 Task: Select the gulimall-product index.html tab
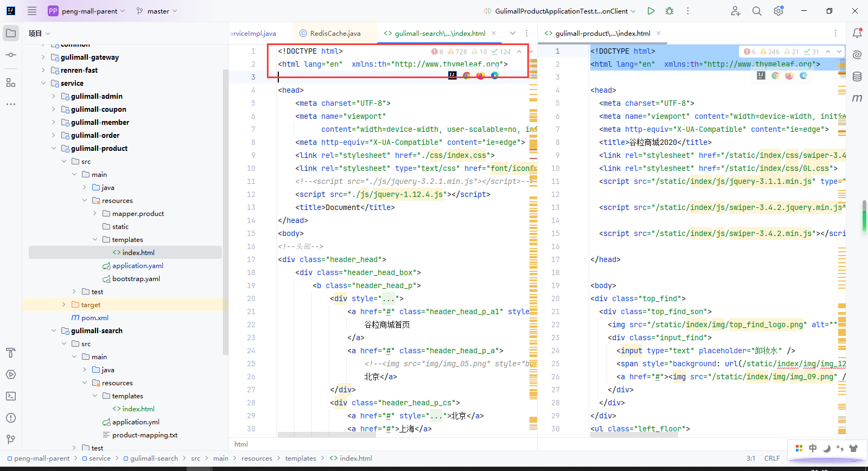(x=603, y=33)
